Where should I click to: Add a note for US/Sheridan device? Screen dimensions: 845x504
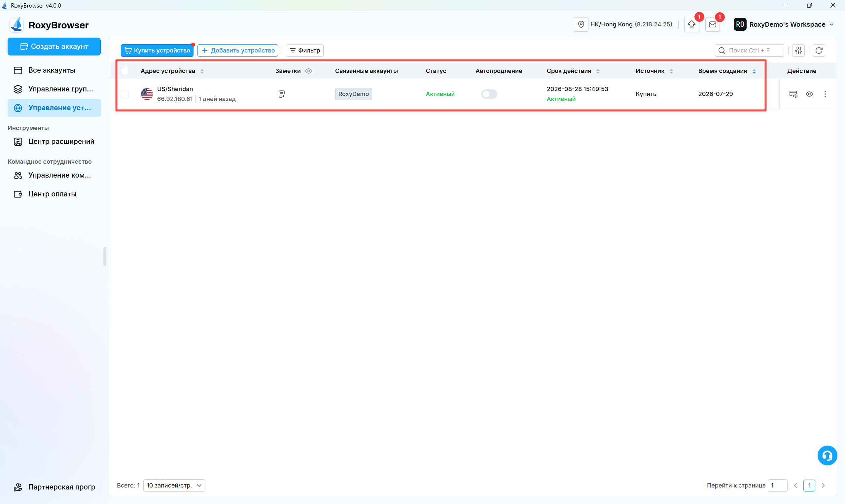click(282, 94)
